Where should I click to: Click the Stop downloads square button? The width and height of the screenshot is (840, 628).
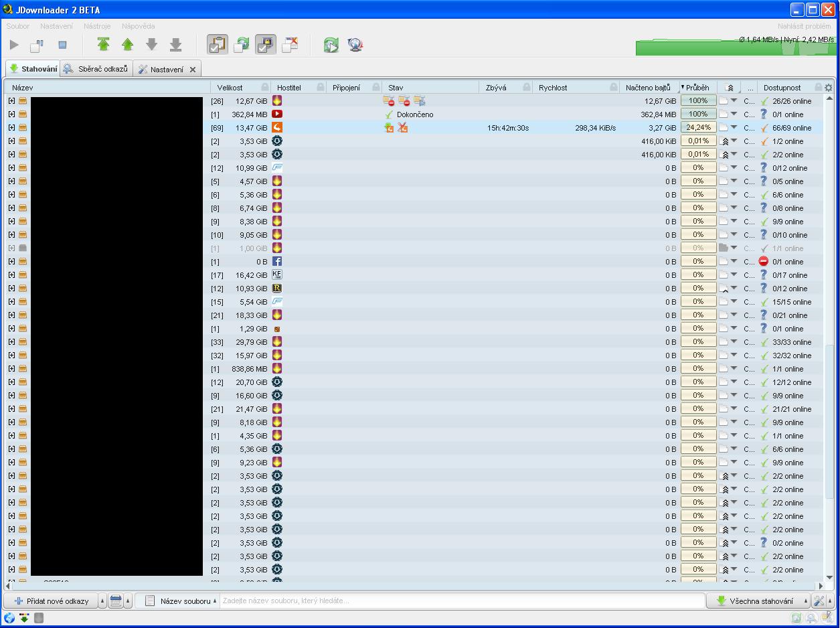click(x=62, y=45)
